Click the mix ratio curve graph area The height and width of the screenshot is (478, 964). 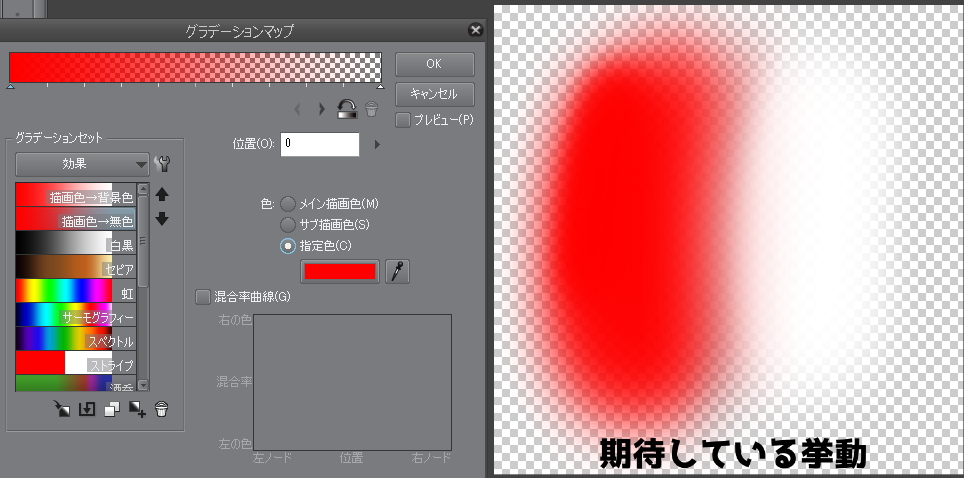pyautogui.click(x=353, y=382)
